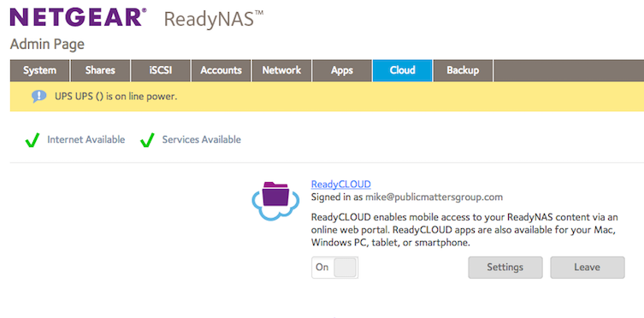Screen dimensions: 644x318
Task: Click the ReadyCLOUD mobile access description paragraph
Action: pyautogui.click(x=464, y=230)
